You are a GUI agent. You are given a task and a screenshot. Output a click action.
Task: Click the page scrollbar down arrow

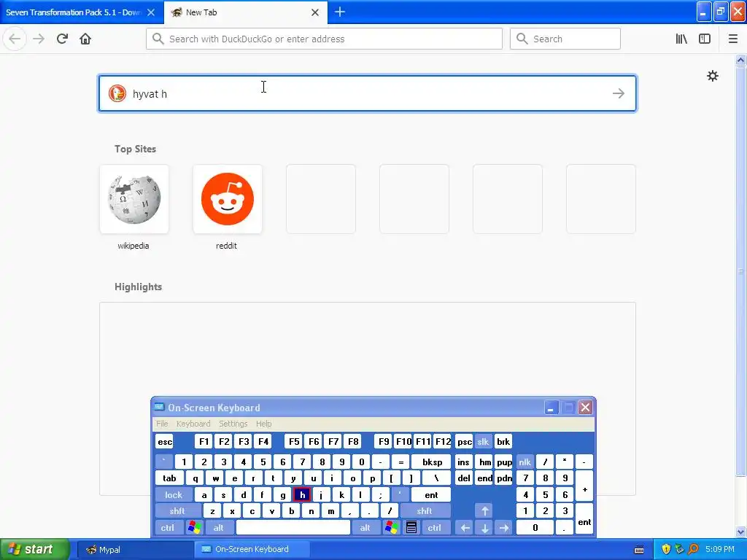tap(740, 532)
